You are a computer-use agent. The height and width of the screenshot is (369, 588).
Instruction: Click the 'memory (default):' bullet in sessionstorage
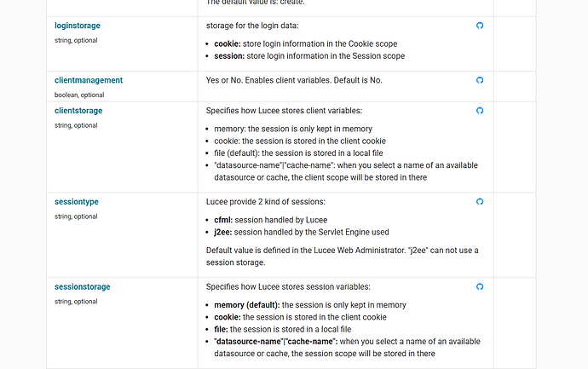[x=247, y=305]
